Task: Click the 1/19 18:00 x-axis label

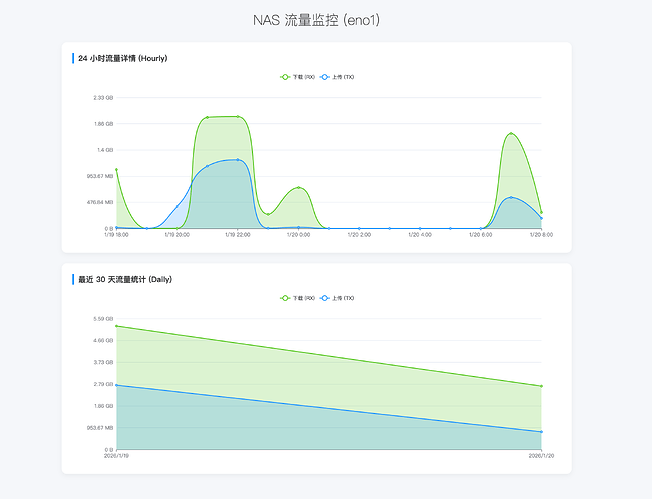Action: (116, 235)
